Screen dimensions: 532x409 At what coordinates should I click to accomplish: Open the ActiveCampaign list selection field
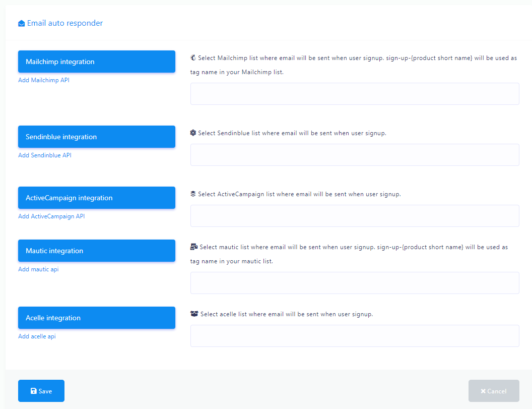(x=355, y=216)
